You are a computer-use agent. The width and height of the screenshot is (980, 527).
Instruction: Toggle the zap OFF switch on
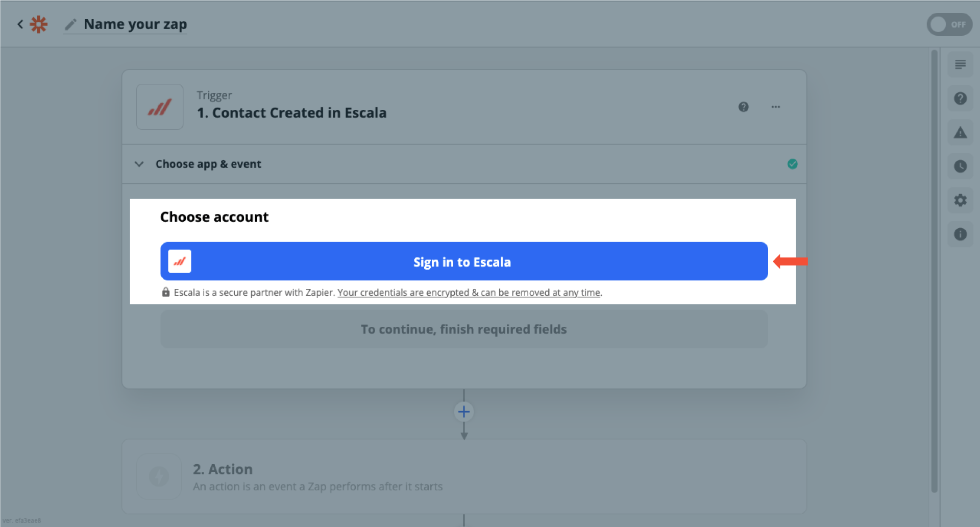949,24
